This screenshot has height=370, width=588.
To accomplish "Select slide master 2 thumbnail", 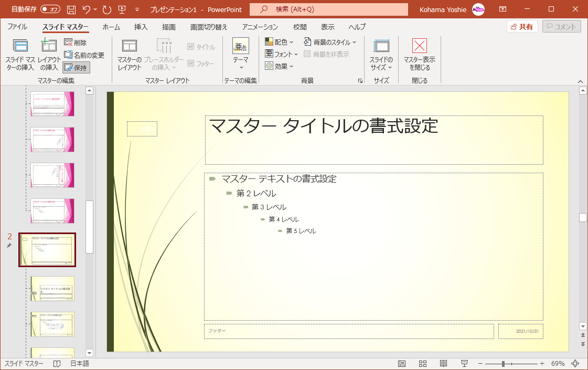I will click(x=47, y=249).
